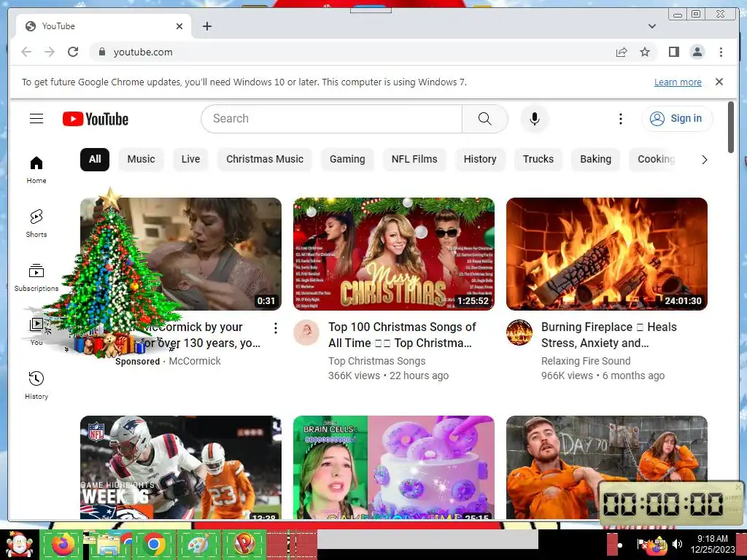This screenshot has height=560, width=747.
Task: Open the NFL Week 16 highlights thumbnail
Action: pos(181,467)
